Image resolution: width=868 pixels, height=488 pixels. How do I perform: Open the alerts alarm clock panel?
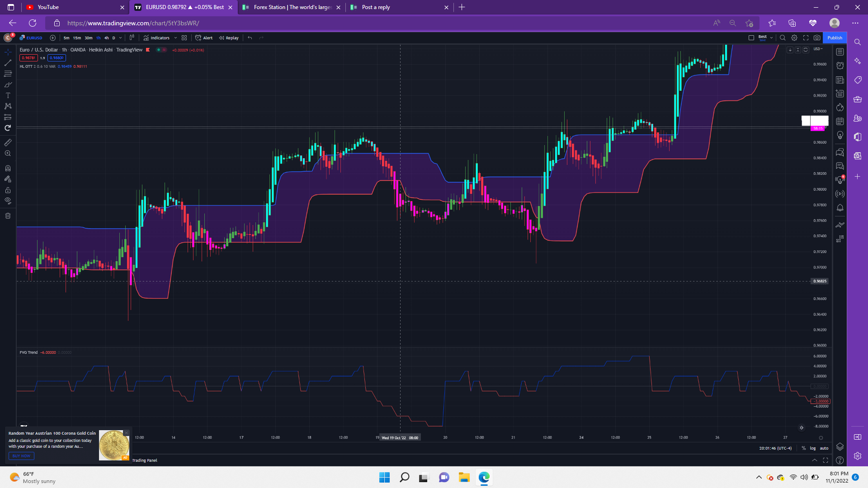(x=840, y=66)
